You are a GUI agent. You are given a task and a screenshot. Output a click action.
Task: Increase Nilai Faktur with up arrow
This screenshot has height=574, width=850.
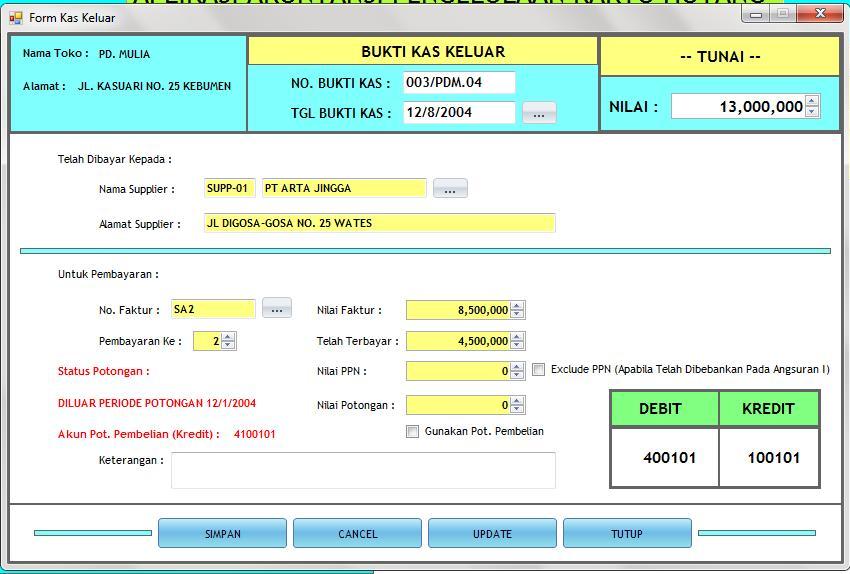coord(517,306)
